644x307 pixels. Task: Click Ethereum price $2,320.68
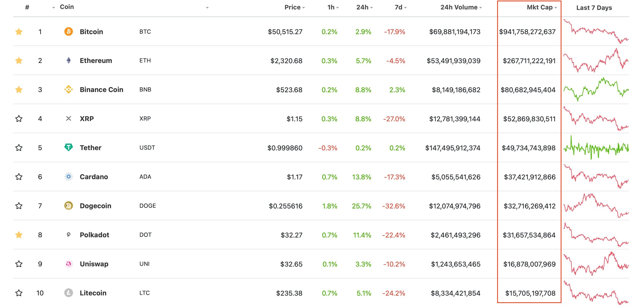286,61
